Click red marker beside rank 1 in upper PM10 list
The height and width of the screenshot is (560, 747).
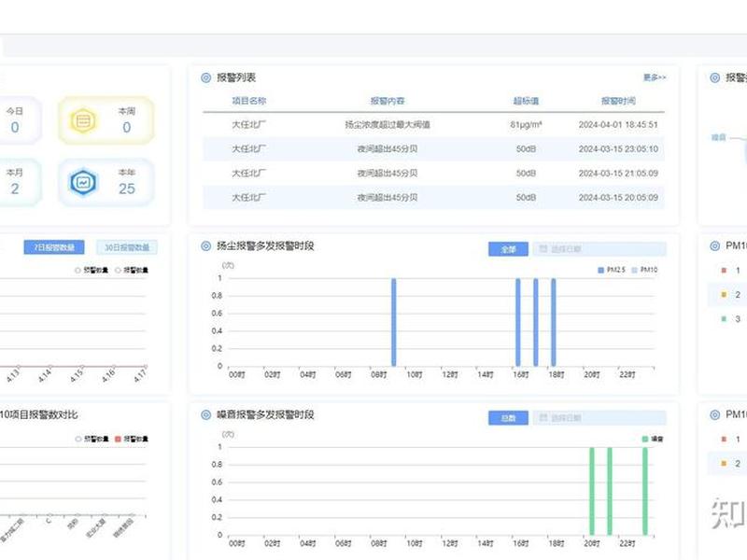(x=724, y=270)
